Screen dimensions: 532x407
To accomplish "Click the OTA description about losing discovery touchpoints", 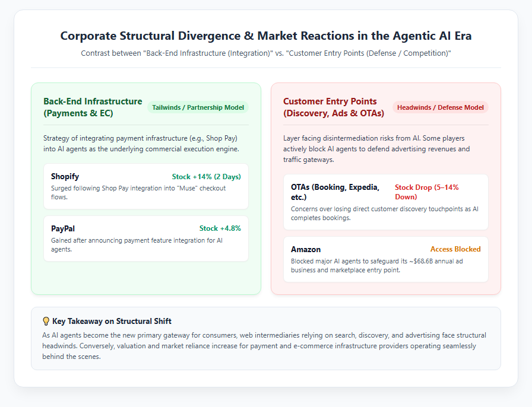I will point(385,214).
